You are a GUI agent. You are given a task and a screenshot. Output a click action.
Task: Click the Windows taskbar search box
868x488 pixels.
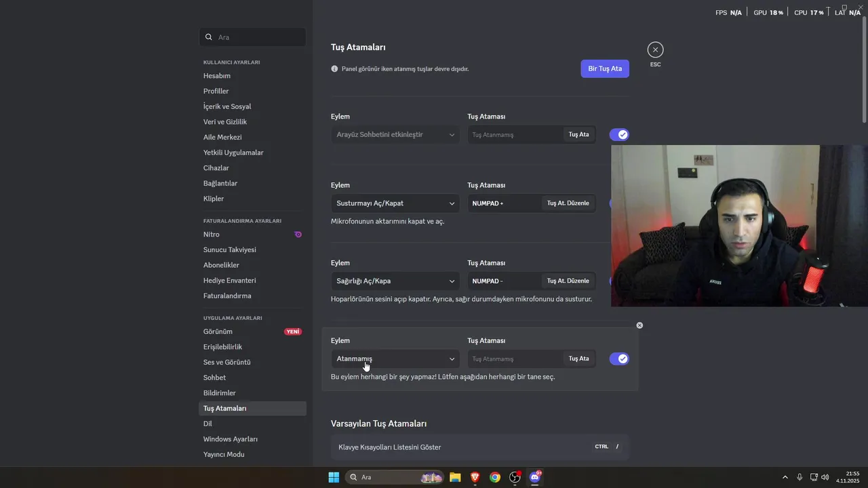tap(395, 477)
